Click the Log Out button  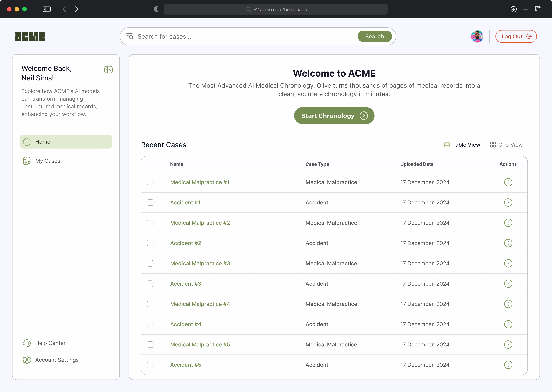tap(516, 36)
